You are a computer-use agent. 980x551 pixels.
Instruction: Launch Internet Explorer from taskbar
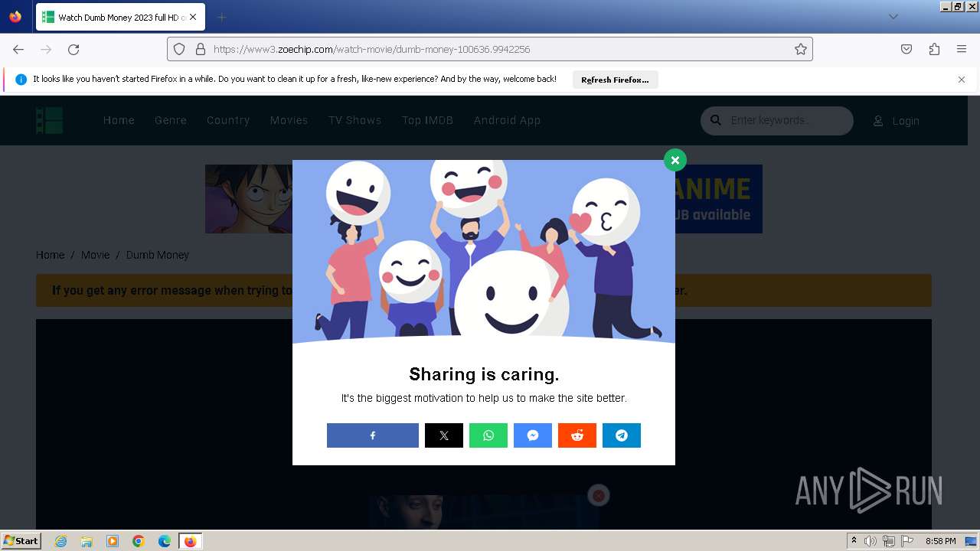click(60, 541)
